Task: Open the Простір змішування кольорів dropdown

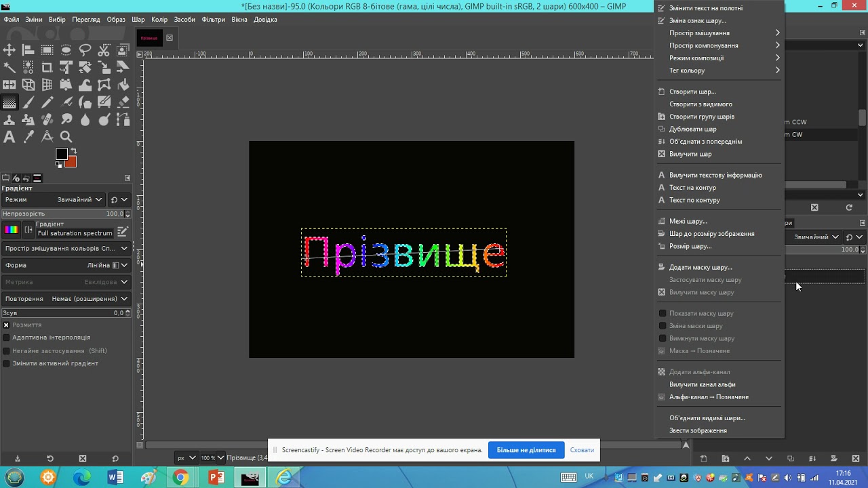Action: (66, 249)
